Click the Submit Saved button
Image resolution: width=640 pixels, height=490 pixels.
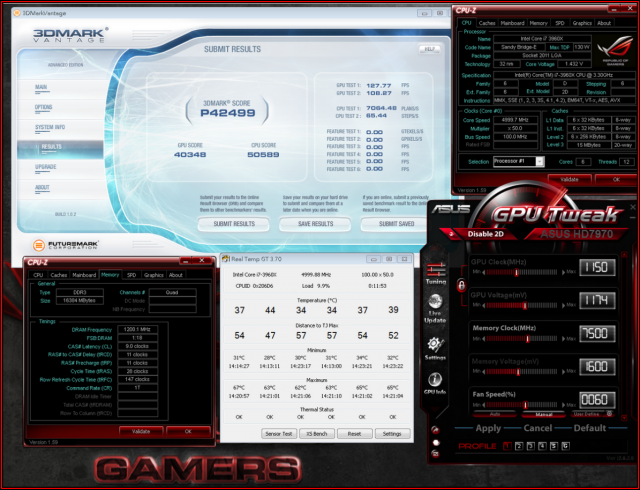click(396, 224)
